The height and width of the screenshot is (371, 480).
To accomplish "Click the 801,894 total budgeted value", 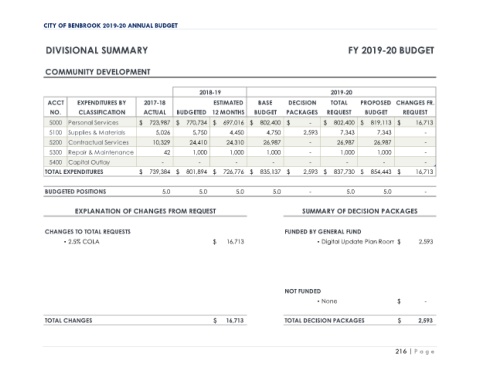I will [197, 172].
